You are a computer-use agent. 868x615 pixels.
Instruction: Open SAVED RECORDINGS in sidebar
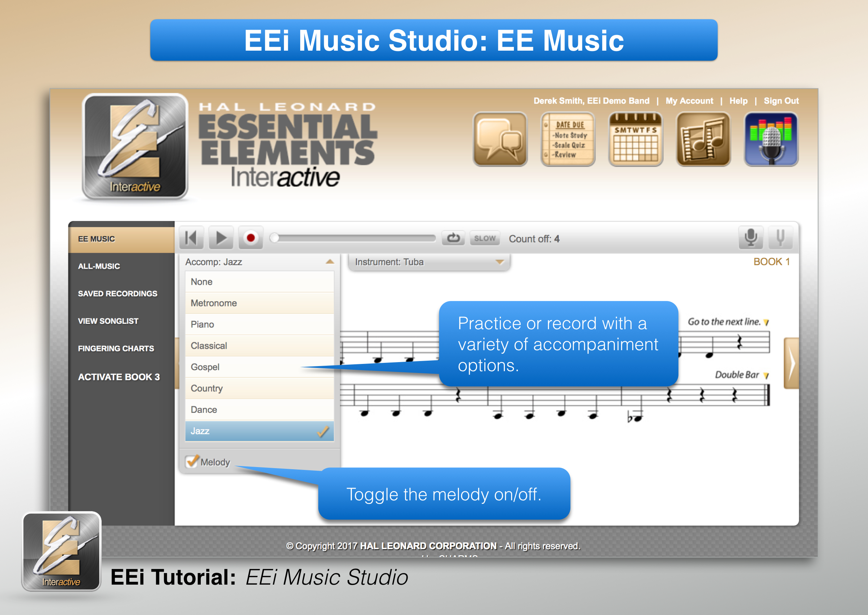point(118,293)
